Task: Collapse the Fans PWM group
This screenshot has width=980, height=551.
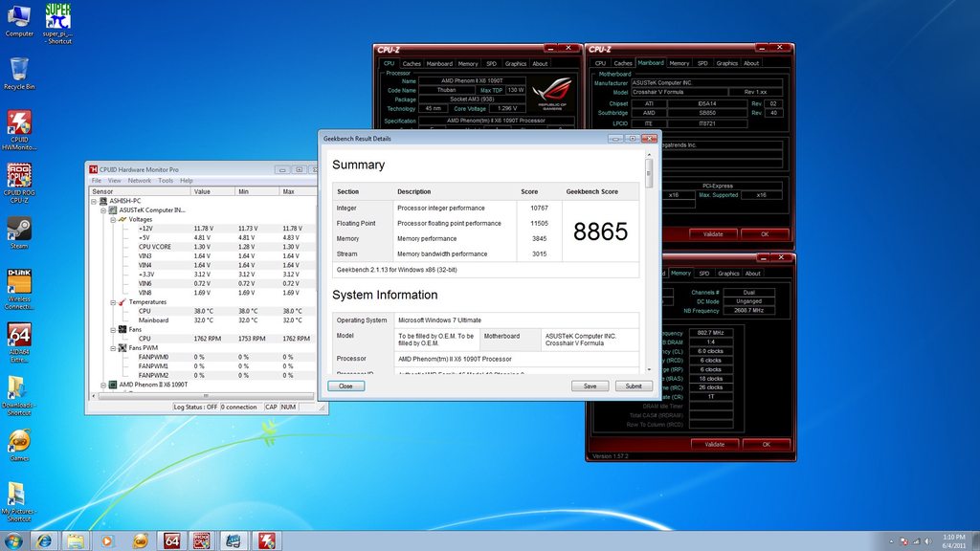Action: pyautogui.click(x=113, y=348)
